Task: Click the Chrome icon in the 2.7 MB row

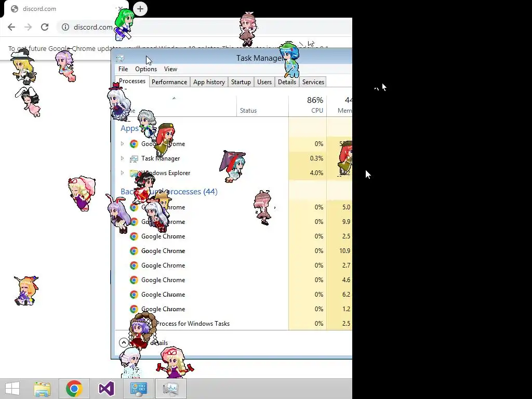Action: [x=134, y=265]
